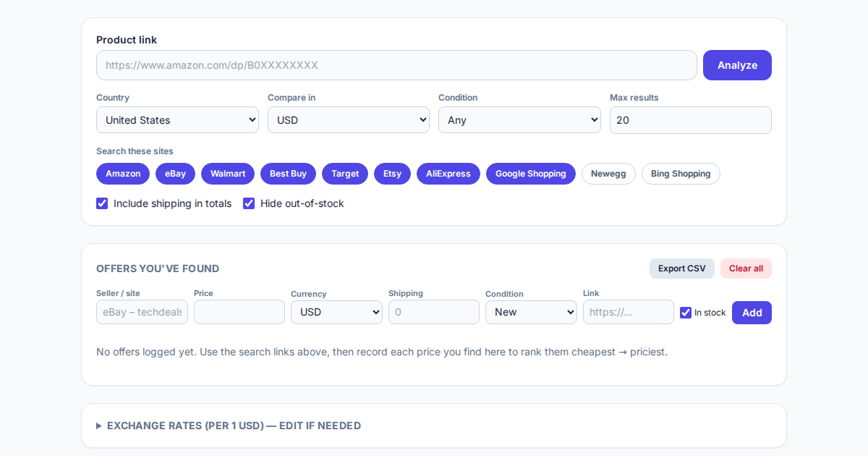Toggle the Amazon site chip
The width and height of the screenshot is (868, 456).
click(x=123, y=174)
